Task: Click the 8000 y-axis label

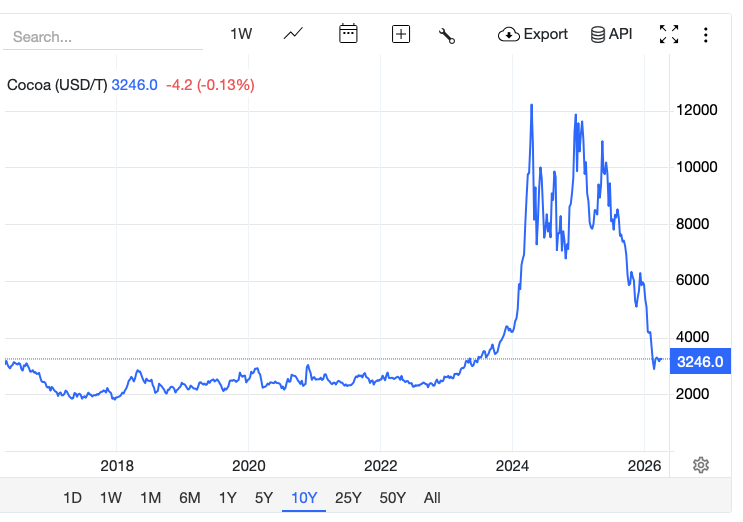Action: point(692,224)
